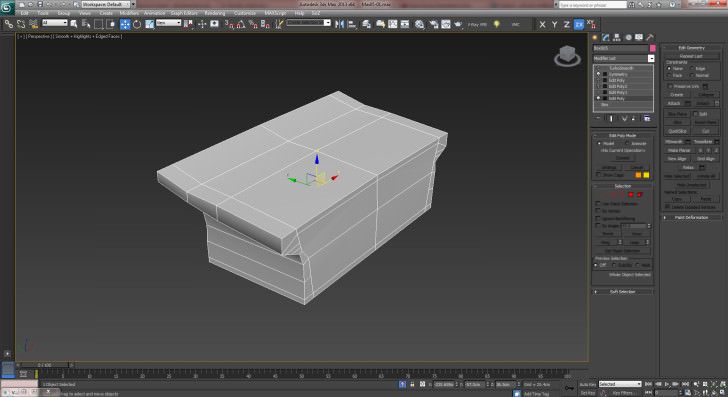The width and height of the screenshot is (728, 397).
Task: Click the Repeat Last button
Action: pos(691,56)
